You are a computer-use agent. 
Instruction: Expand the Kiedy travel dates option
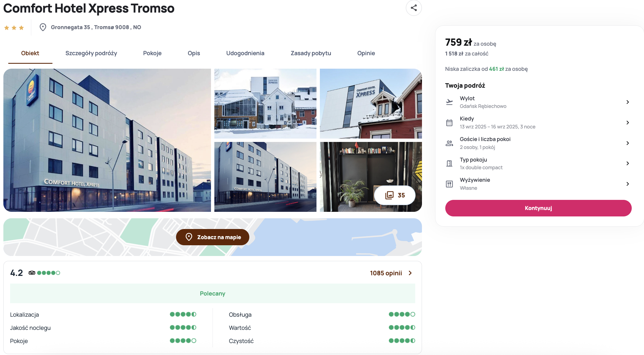[x=627, y=123]
